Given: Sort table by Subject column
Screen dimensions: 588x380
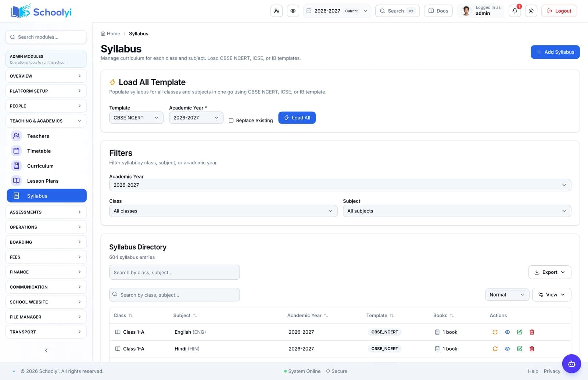Looking at the screenshot, I should [185, 316].
